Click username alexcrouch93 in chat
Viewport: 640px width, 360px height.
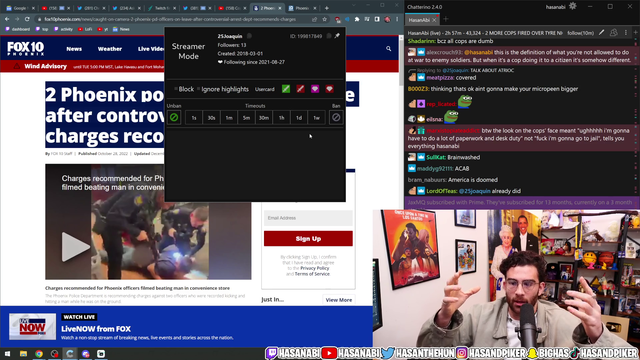[444, 52]
